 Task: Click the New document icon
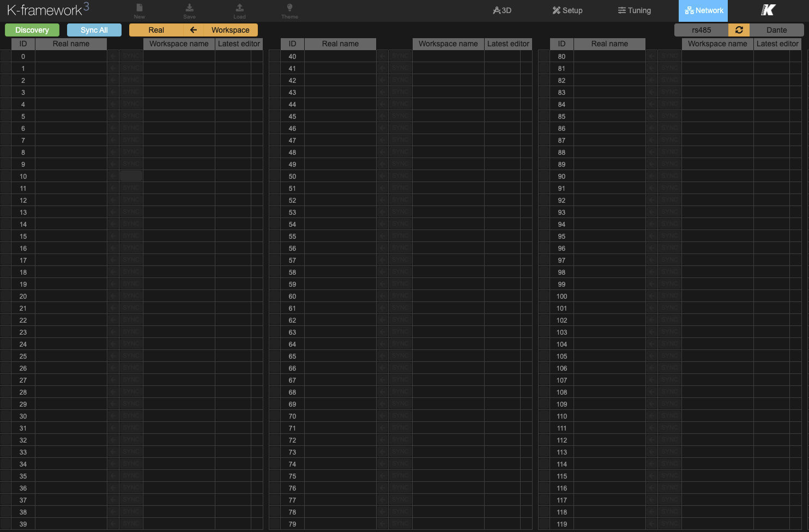pos(139,10)
